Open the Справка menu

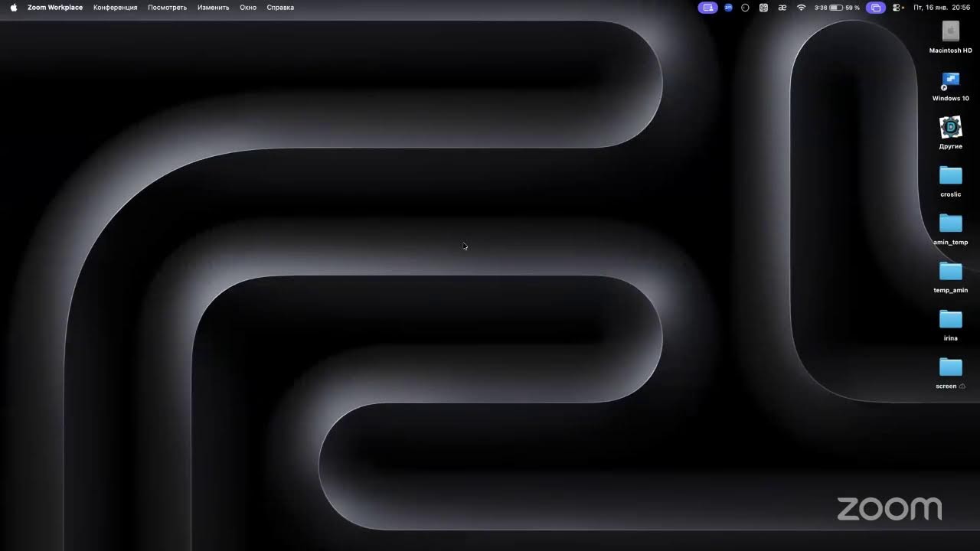pyautogui.click(x=280, y=8)
